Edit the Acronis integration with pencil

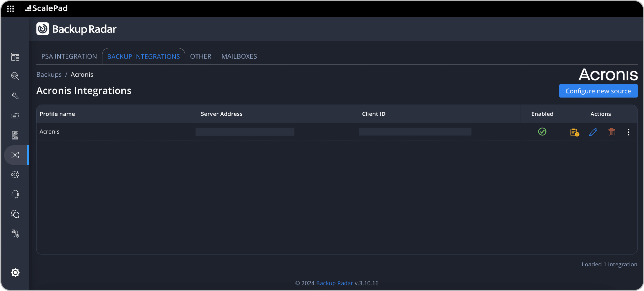pos(593,132)
